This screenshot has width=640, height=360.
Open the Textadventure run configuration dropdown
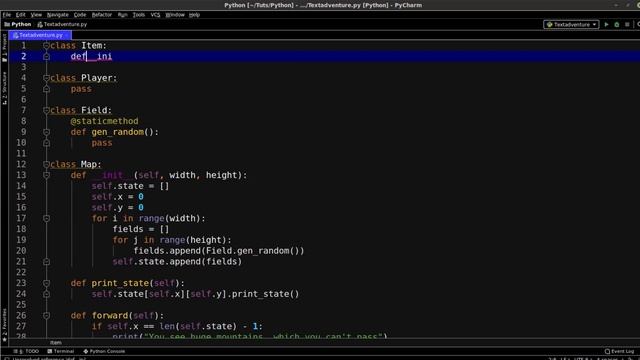click(x=571, y=24)
